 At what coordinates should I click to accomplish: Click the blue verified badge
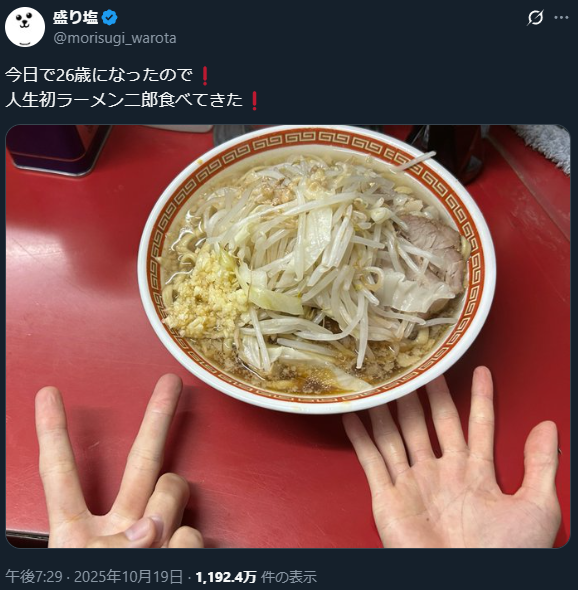click(x=110, y=18)
